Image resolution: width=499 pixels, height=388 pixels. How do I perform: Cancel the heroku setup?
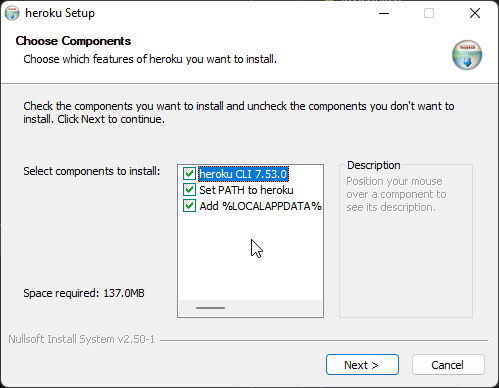point(448,365)
